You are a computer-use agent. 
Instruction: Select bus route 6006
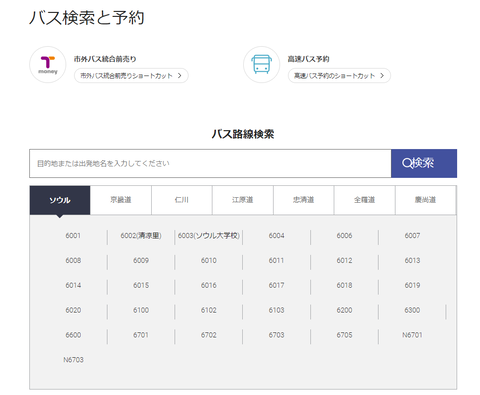click(x=344, y=236)
